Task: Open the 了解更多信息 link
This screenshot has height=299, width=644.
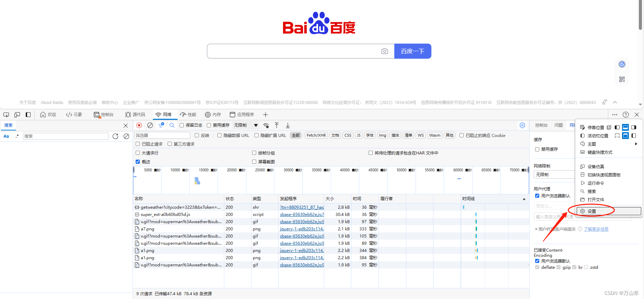Action: click(596, 229)
